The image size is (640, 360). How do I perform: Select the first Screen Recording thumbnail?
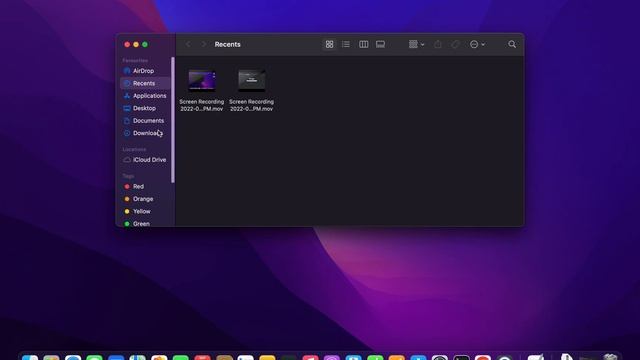click(x=202, y=80)
